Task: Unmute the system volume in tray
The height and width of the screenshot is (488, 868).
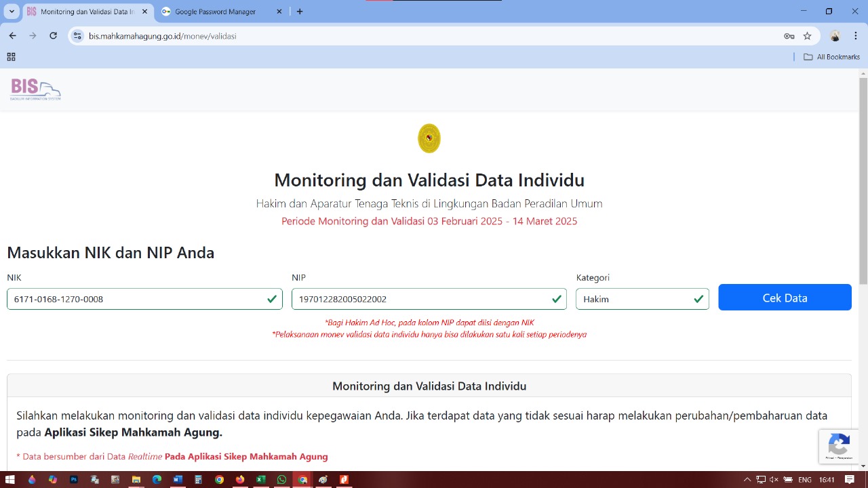Action: (774, 480)
